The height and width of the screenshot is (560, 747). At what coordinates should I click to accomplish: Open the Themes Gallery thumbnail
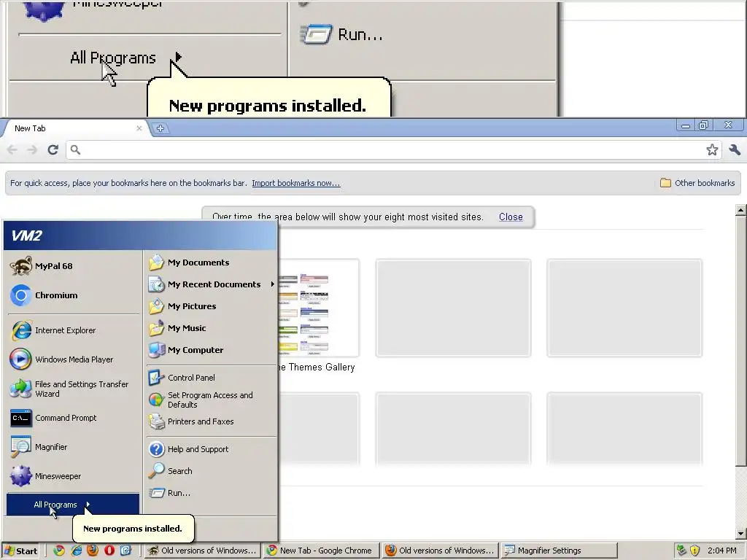click(x=318, y=308)
